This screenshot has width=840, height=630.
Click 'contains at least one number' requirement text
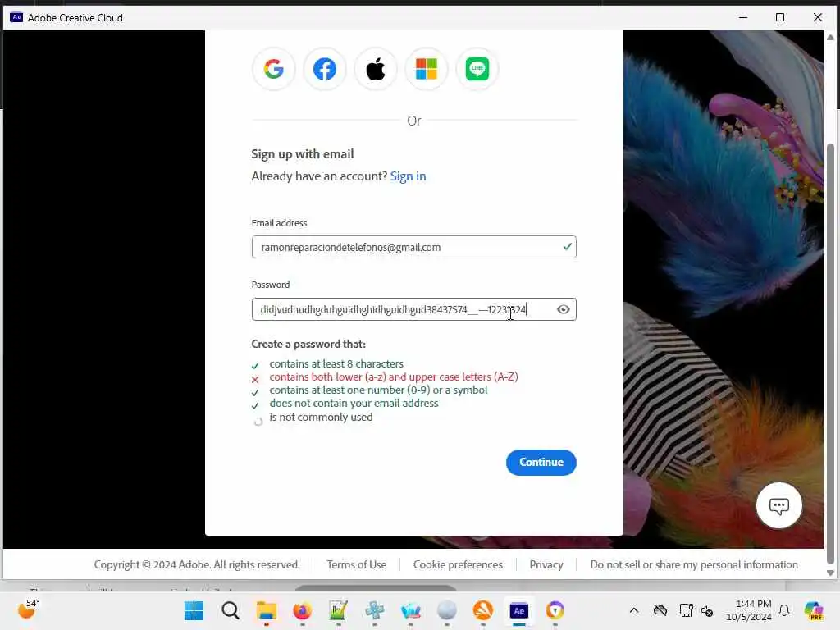pyautogui.click(x=378, y=390)
